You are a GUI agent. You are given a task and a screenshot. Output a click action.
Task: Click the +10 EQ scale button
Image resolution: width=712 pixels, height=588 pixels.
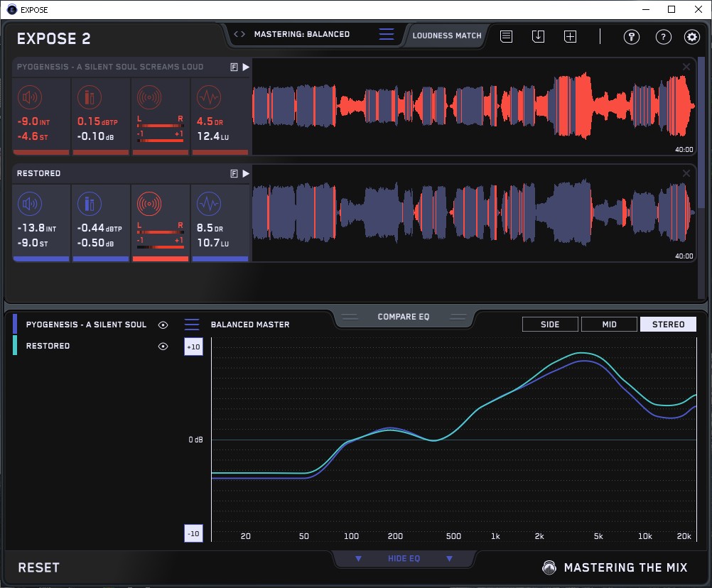193,347
